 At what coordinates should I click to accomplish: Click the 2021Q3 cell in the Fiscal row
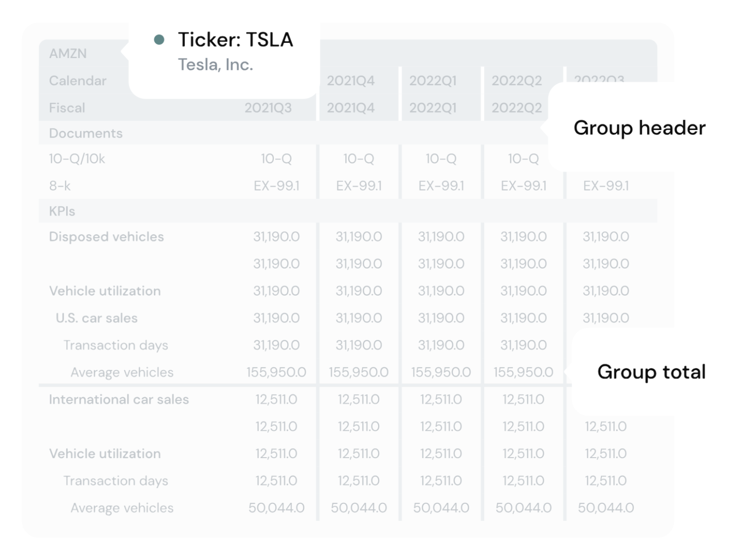[x=268, y=108]
